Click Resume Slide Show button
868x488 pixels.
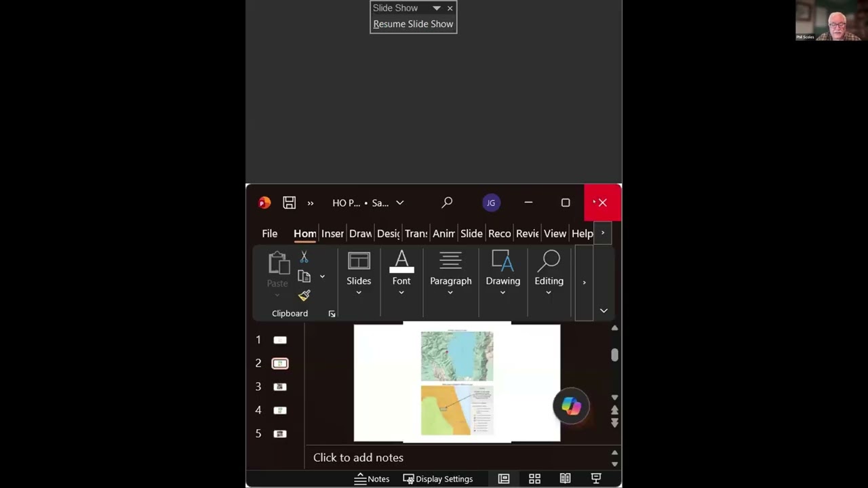[x=413, y=24]
